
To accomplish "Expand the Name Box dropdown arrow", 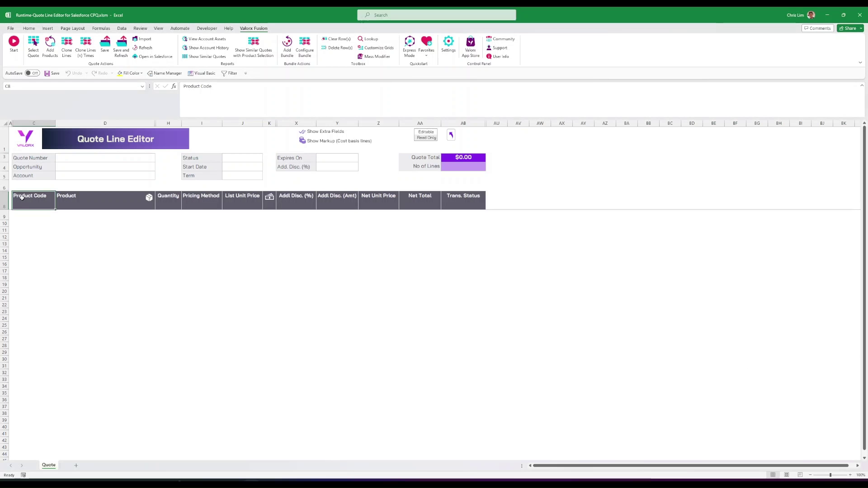I will 142,86.
